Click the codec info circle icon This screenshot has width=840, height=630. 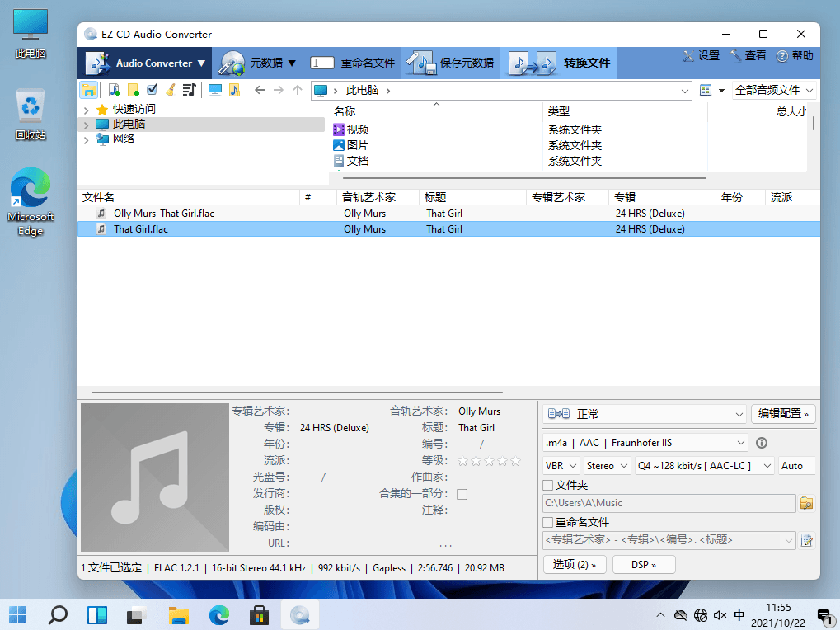point(761,443)
